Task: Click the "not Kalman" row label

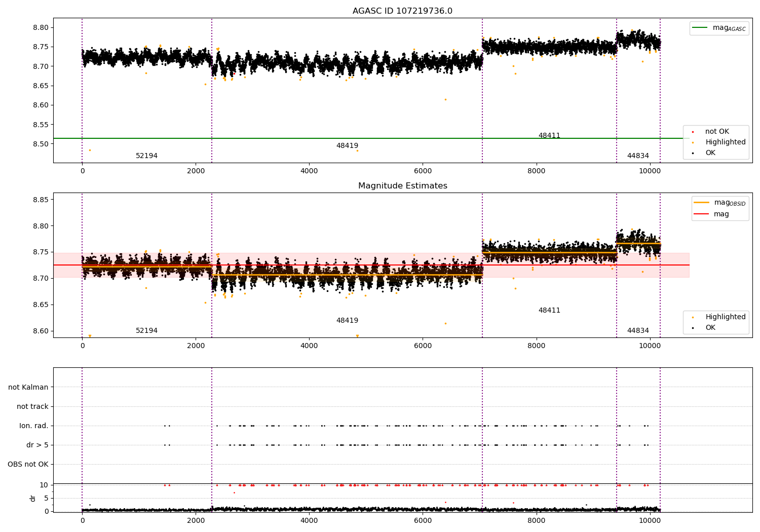Action: 28,388
